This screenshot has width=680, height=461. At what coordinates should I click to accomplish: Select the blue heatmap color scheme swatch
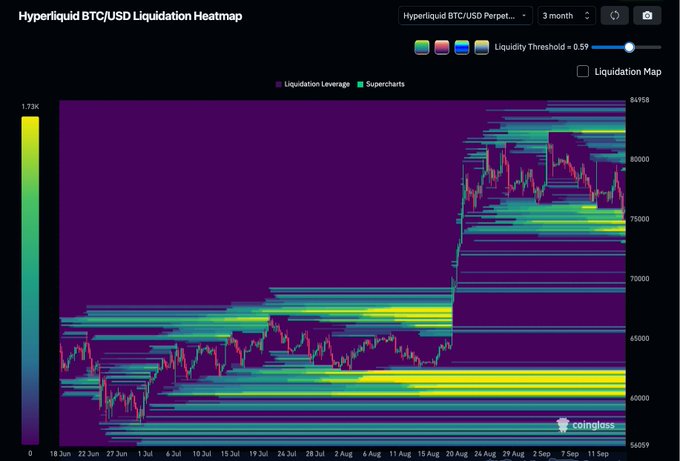pos(462,47)
